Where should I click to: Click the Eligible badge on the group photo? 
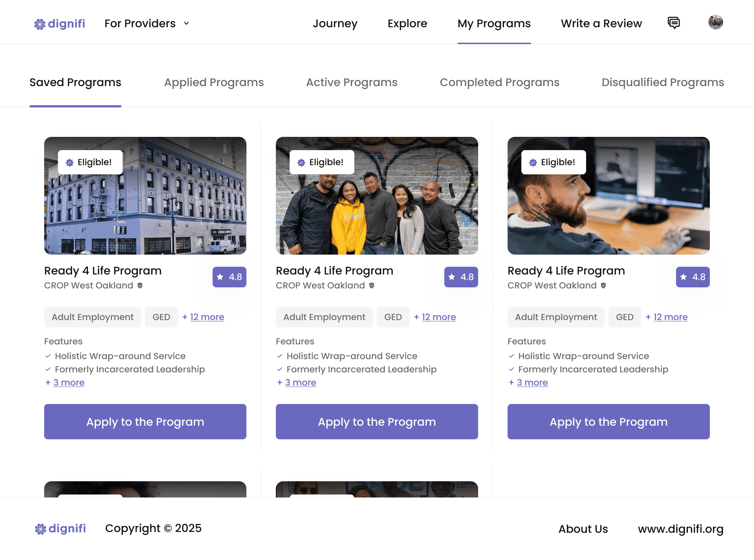coord(322,162)
